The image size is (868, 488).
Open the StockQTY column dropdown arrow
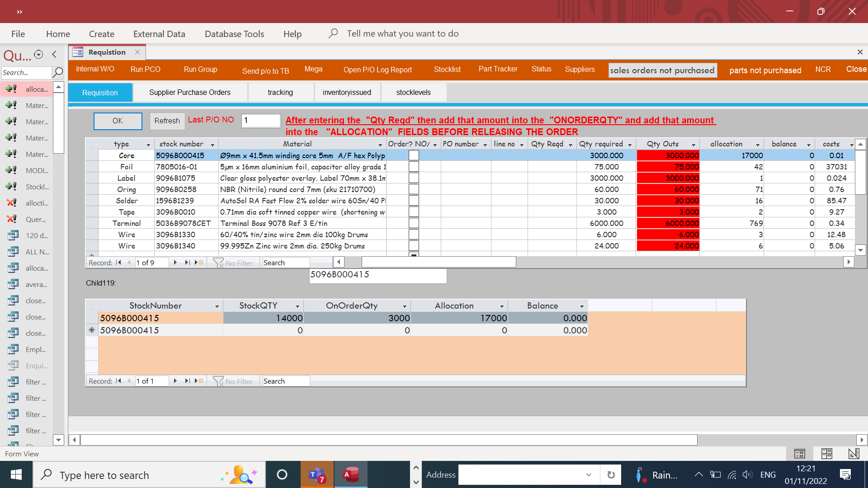[297, 306]
